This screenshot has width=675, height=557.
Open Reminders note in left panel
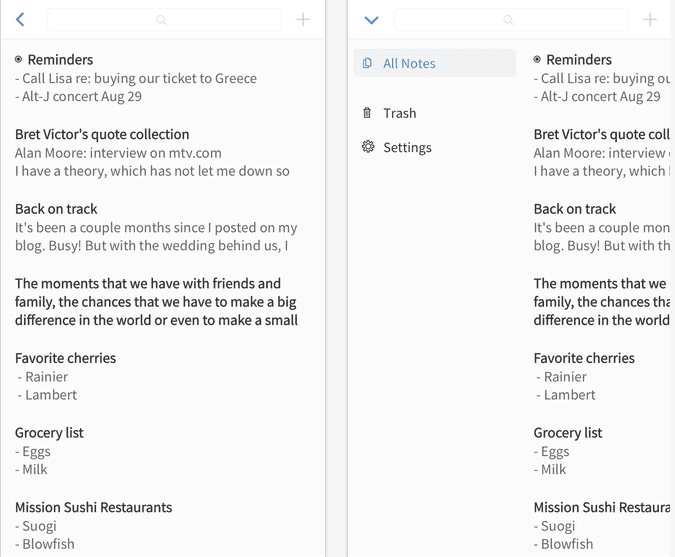point(60,59)
